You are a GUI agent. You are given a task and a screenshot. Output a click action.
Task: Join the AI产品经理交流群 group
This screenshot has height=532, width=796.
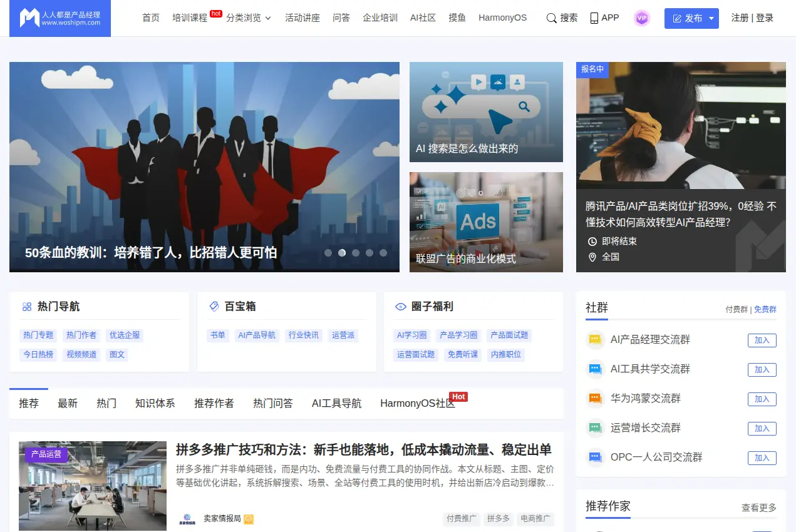click(762, 340)
